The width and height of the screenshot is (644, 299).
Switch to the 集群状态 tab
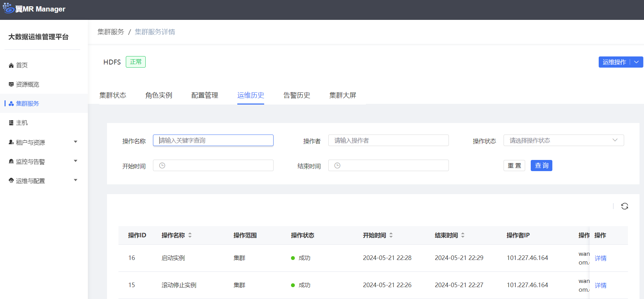(113, 95)
